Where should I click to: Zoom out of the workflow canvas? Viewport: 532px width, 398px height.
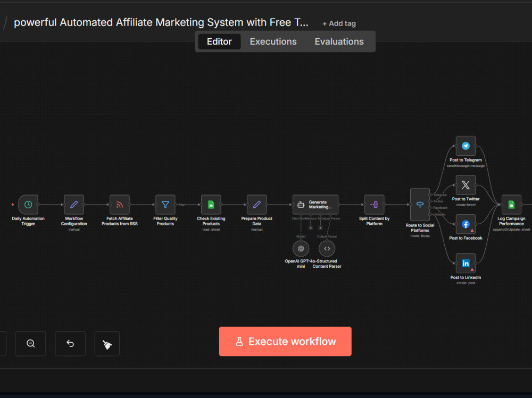[x=30, y=343]
